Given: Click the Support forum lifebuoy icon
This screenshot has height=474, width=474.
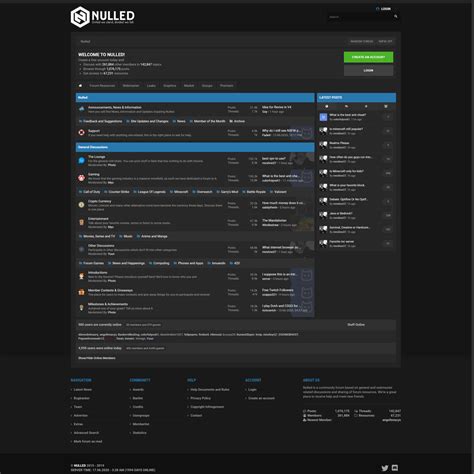Looking at the screenshot, I should pyautogui.click(x=82, y=132).
